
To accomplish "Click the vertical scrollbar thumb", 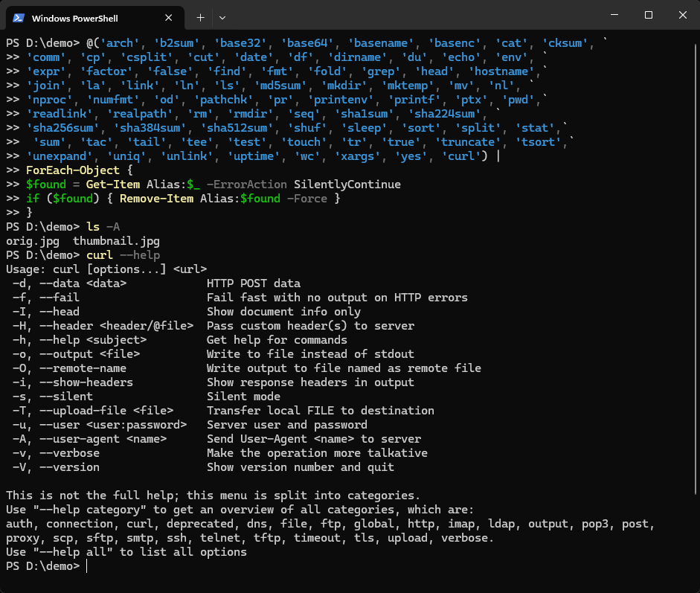I will click(696, 269).
